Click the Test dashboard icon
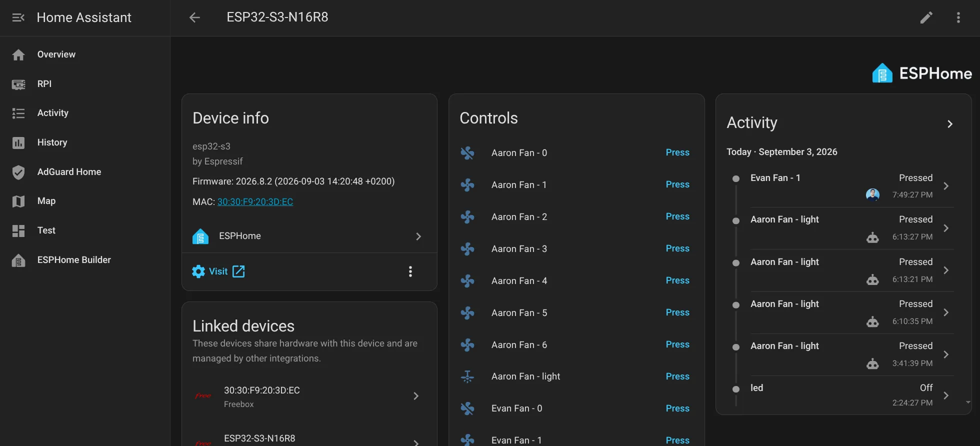Viewport: 980px width, 446px height. point(18,230)
